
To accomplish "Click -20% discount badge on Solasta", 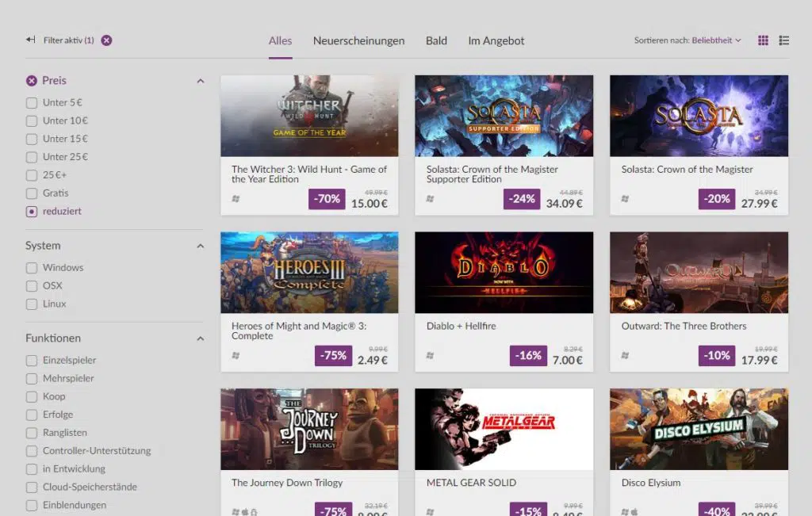I will tap(717, 199).
